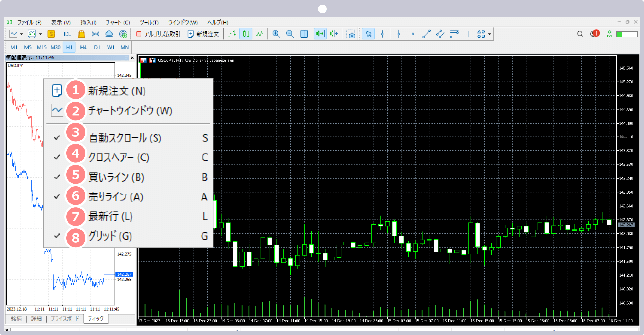Screen dimensions: 644x335
Task: Open 表示 (V) menu
Action: click(61, 22)
